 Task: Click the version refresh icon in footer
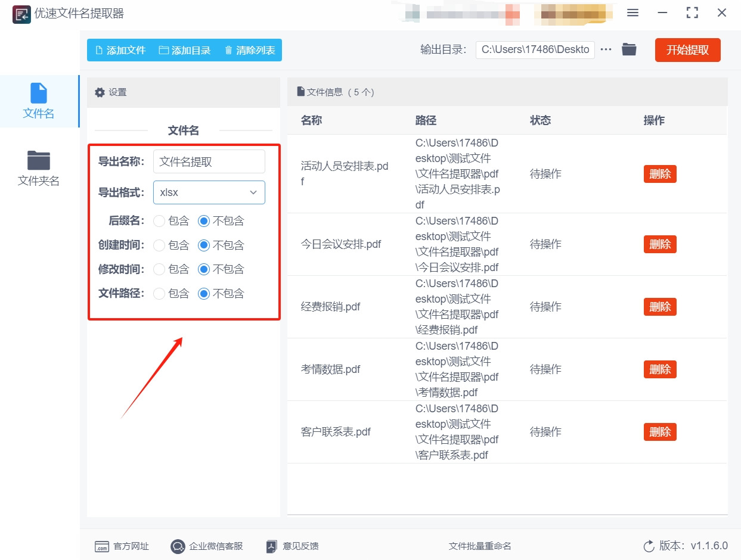(649, 546)
